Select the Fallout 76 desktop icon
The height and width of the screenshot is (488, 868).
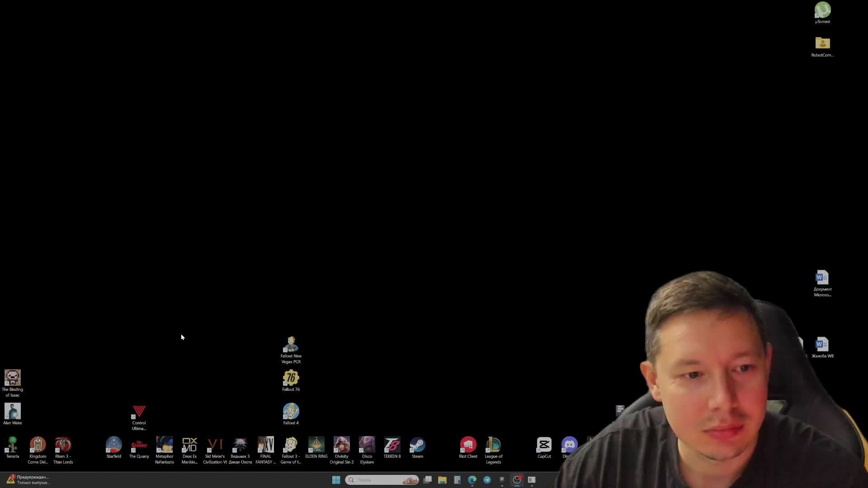click(x=291, y=378)
